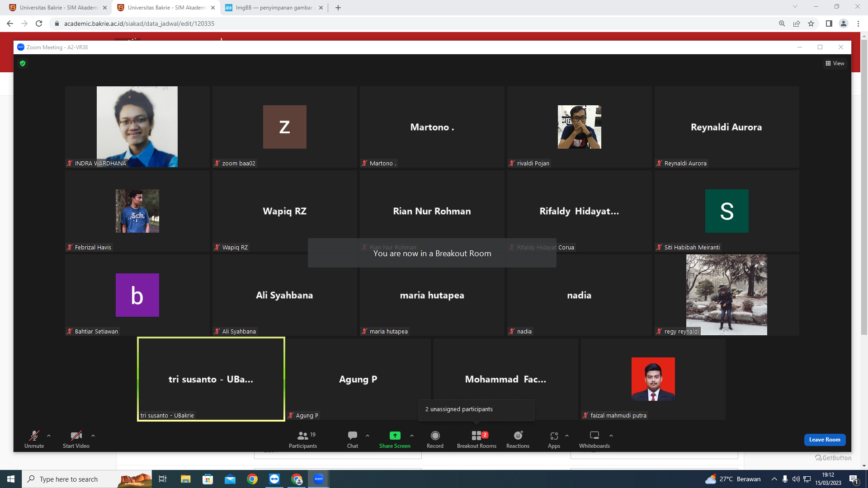Click faizal mahmudi putra's profile photo
The width and height of the screenshot is (868, 488).
point(653,379)
